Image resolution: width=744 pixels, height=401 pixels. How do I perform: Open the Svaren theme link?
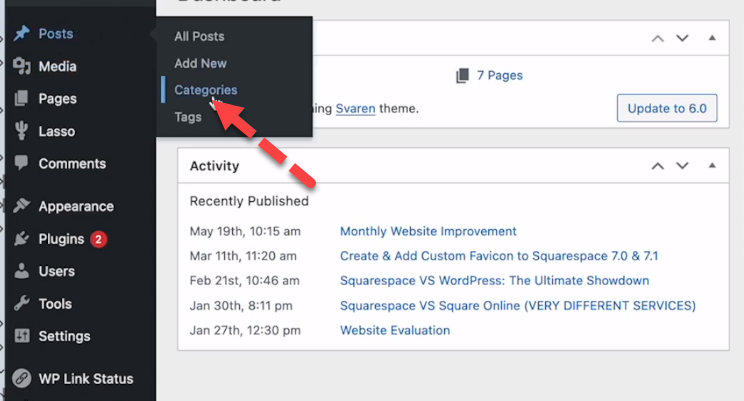[x=355, y=109]
